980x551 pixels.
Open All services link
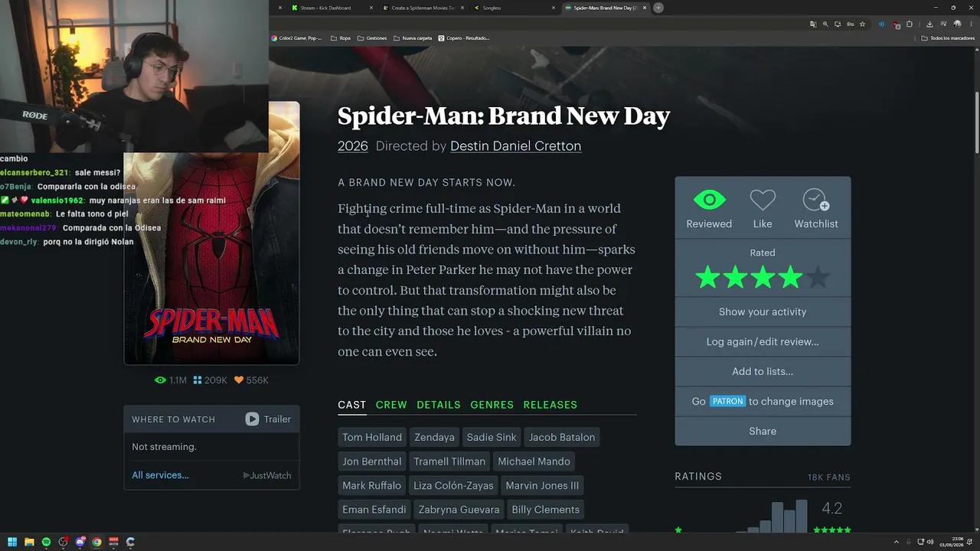click(160, 475)
